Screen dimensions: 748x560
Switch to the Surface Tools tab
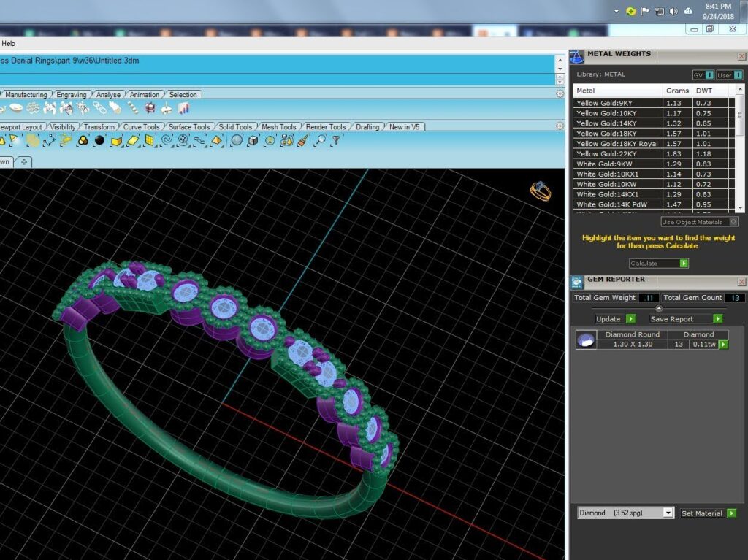coord(189,127)
